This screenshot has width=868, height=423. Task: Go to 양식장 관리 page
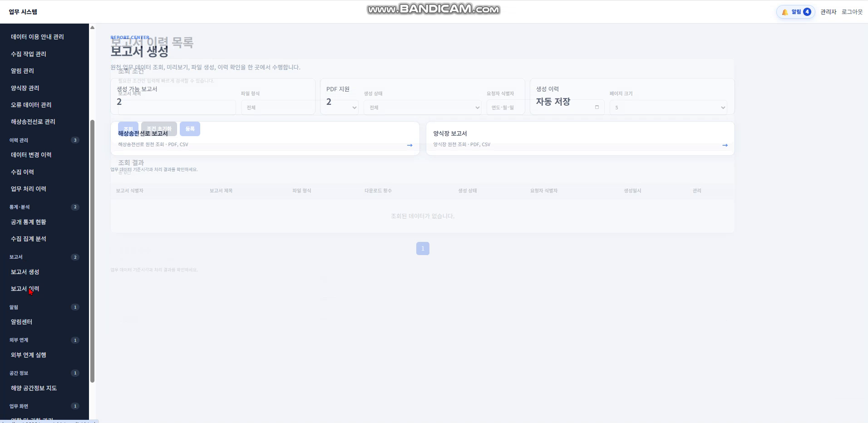[x=25, y=88]
